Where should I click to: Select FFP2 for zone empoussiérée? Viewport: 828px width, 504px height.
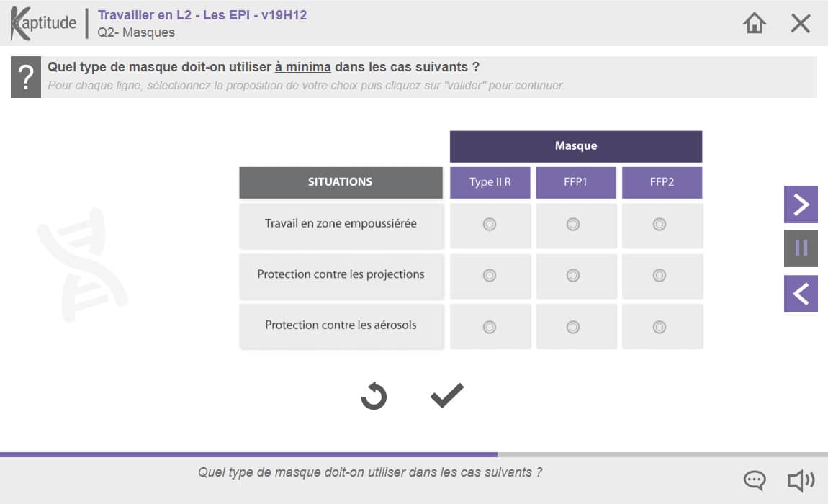pyautogui.click(x=659, y=225)
